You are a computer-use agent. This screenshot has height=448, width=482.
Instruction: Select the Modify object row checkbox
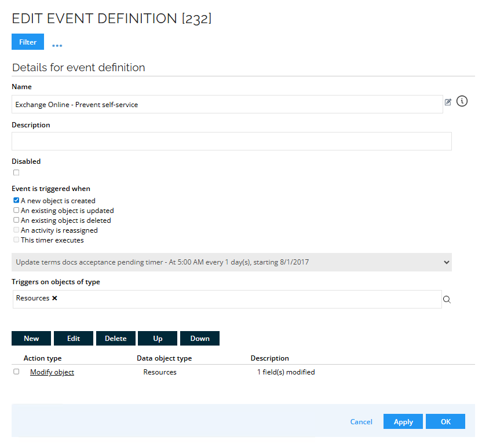click(16, 372)
